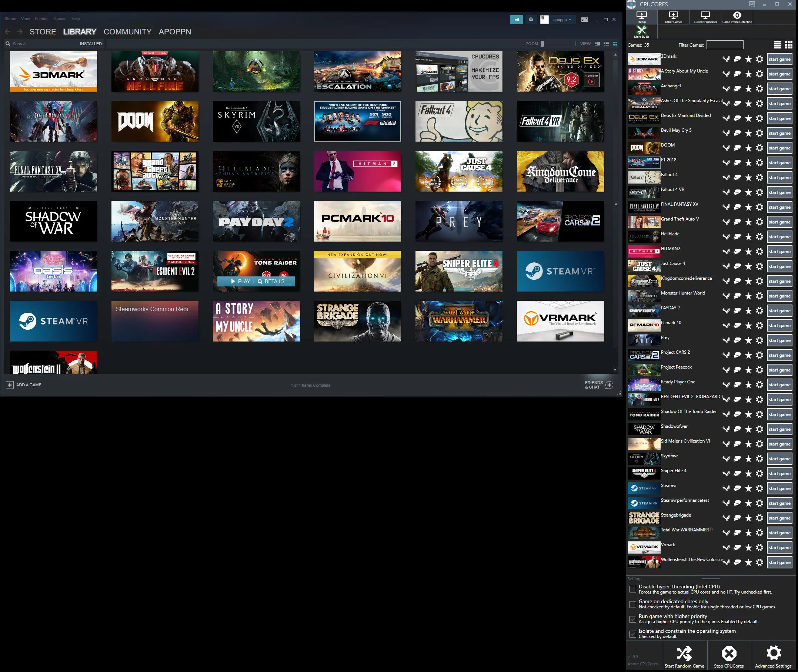Screen dimensions: 798x672
Task: Select Other Games tab in CPUCores
Action: coord(673,17)
